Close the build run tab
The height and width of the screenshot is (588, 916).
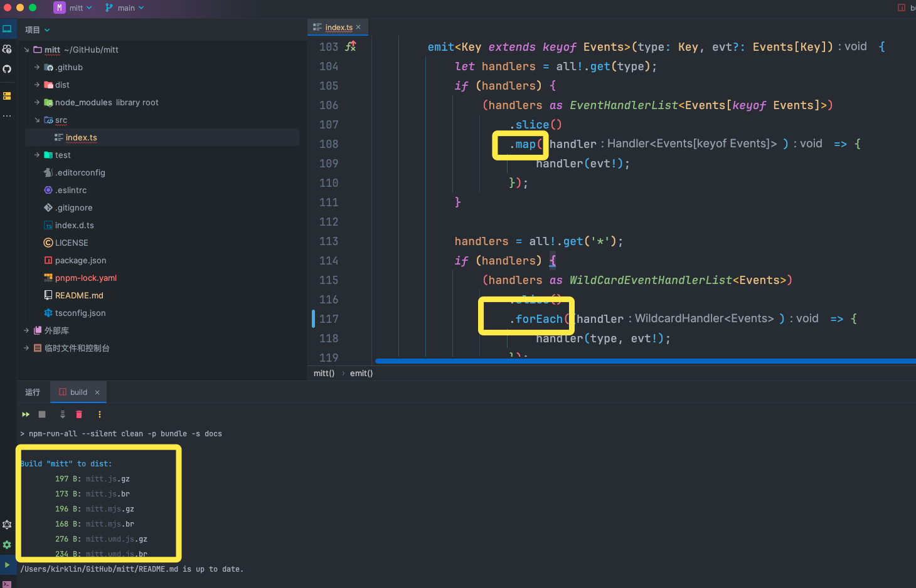[97, 392]
